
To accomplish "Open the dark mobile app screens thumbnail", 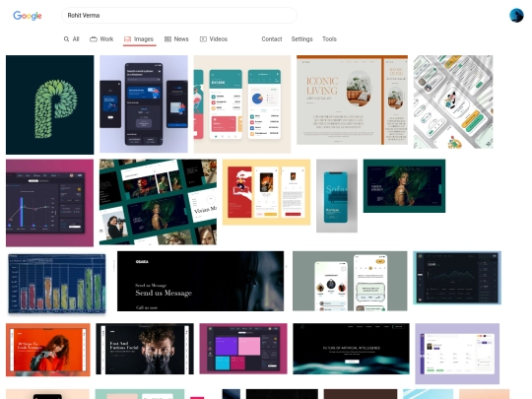I will (x=144, y=104).
